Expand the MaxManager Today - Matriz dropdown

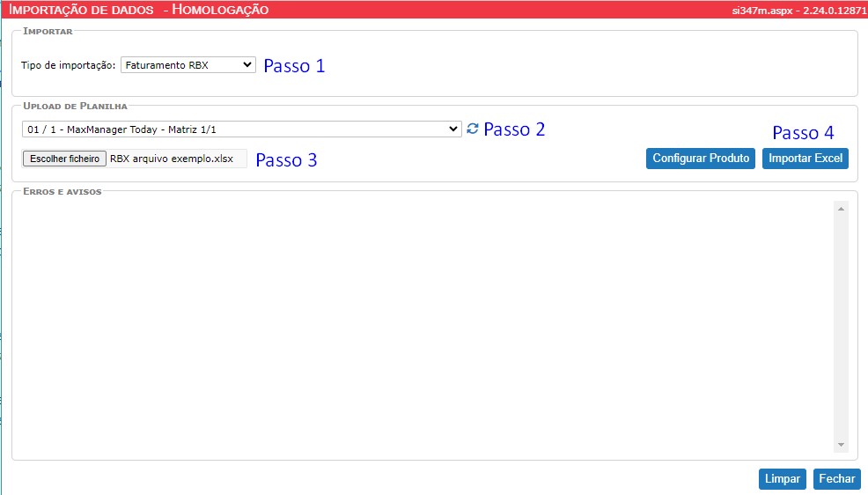click(x=242, y=129)
